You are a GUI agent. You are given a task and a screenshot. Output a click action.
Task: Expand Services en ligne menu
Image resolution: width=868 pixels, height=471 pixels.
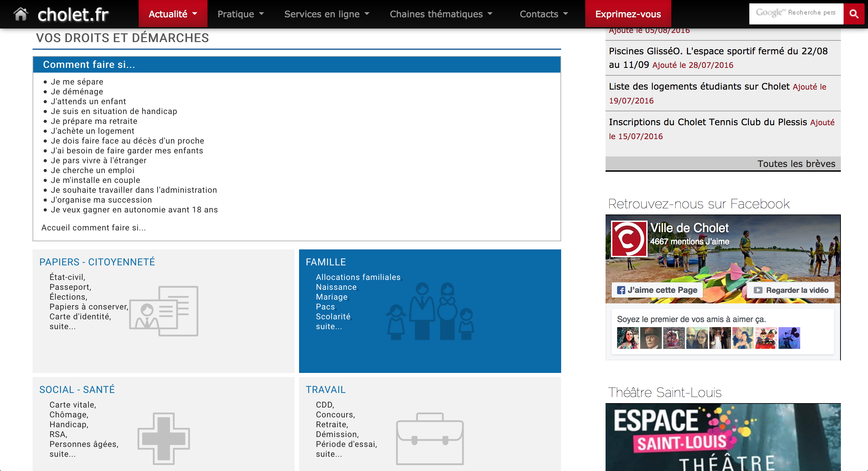[x=327, y=14]
